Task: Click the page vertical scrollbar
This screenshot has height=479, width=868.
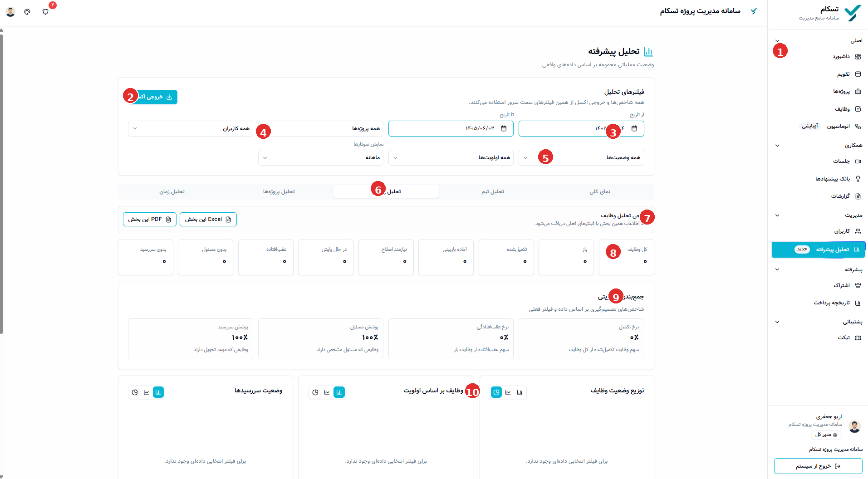Action: coord(1,184)
